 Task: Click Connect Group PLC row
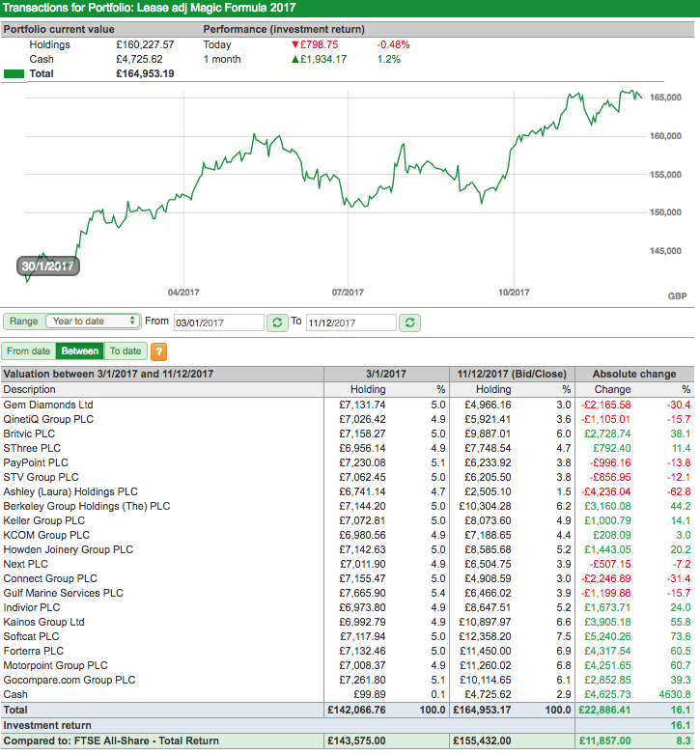tap(348, 578)
